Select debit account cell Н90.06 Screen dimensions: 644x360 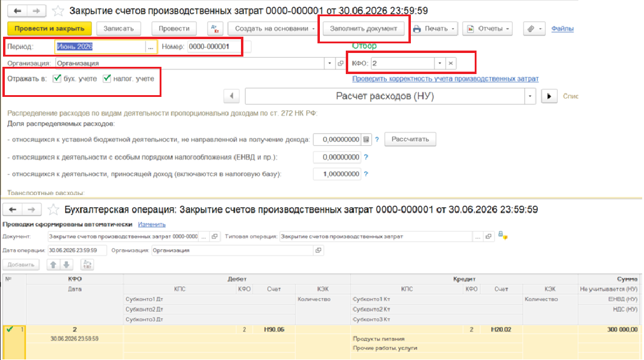pyautogui.click(x=274, y=330)
